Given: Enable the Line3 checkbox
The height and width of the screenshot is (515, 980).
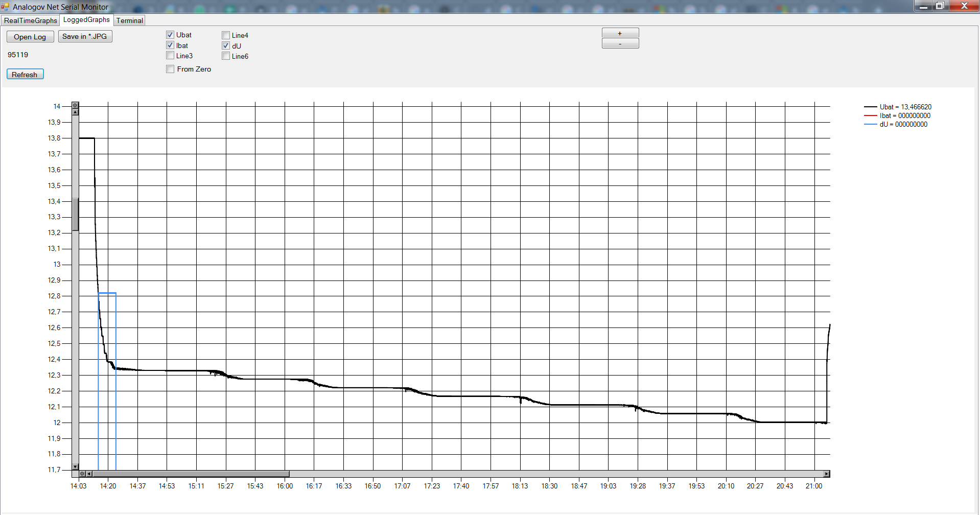Looking at the screenshot, I should click(x=170, y=56).
